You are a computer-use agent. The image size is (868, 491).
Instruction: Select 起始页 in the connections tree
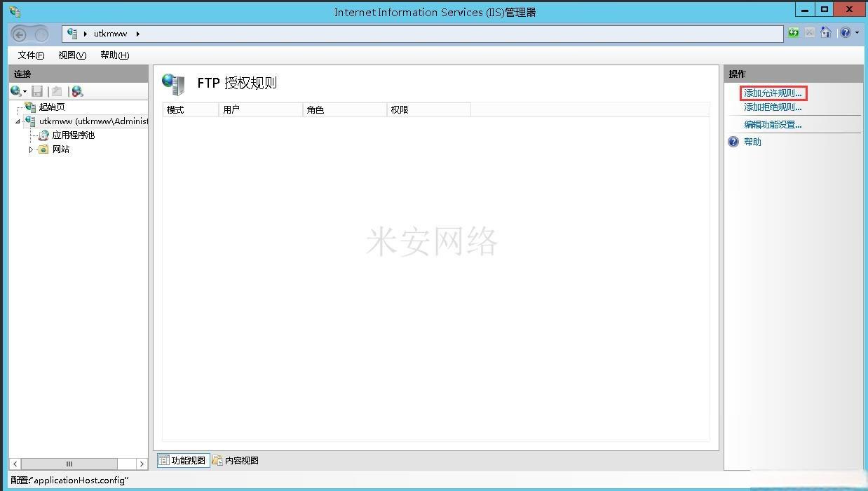coord(51,107)
